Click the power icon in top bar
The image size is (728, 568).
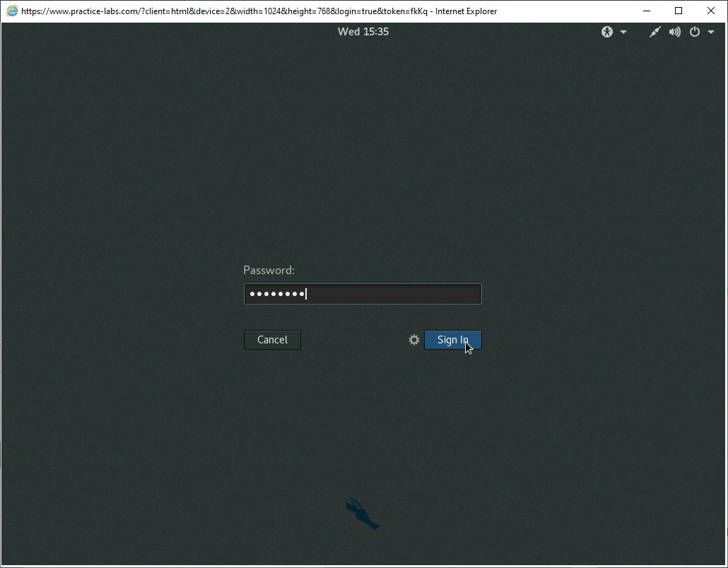coord(695,32)
